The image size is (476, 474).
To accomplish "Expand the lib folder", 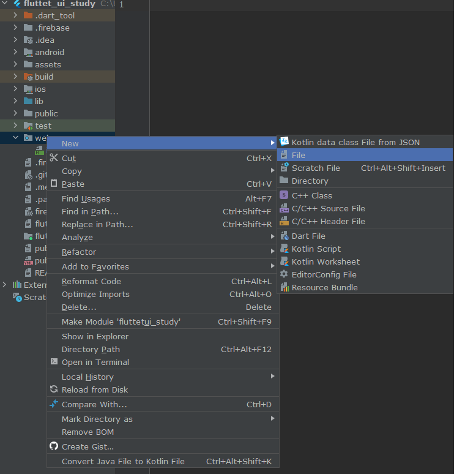I will click(x=15, y=101).
